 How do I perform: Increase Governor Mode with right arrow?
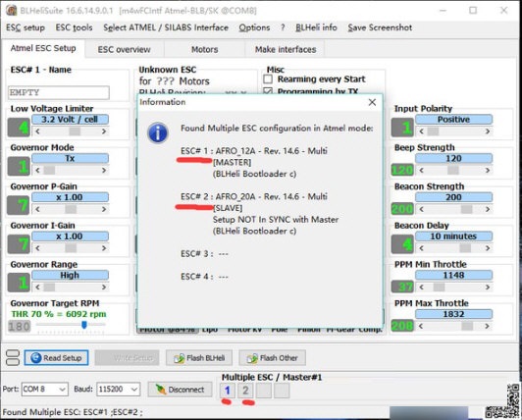104,170
